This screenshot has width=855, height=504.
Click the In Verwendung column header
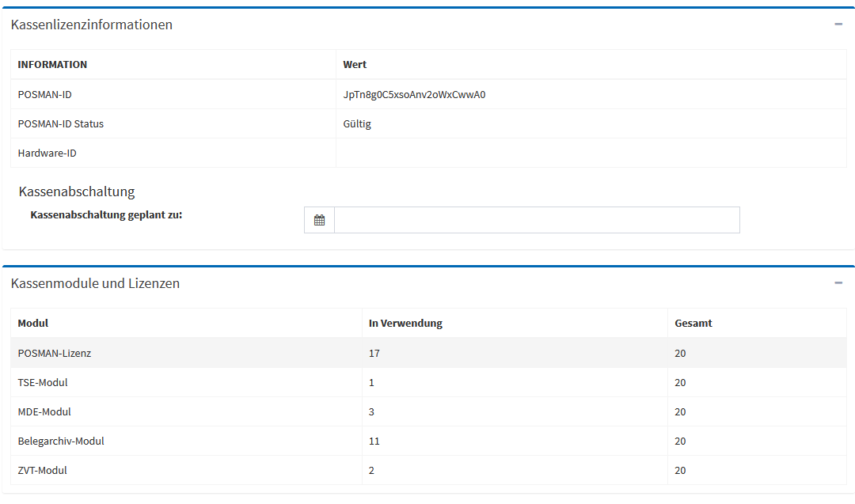tap(405, 324)
